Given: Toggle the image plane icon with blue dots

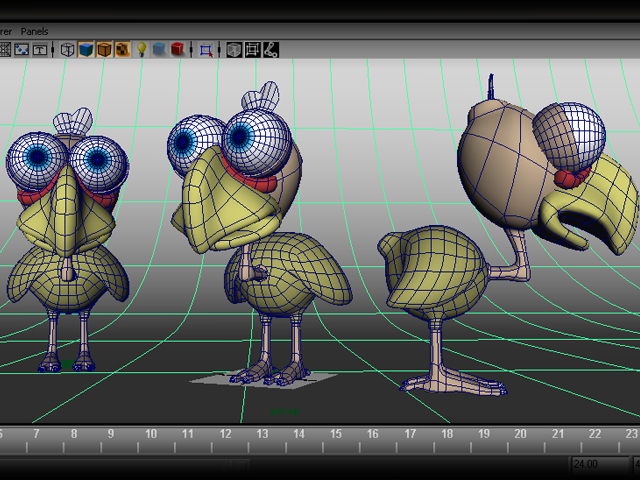Looking at the screenshot, I should tap(22, 50).
